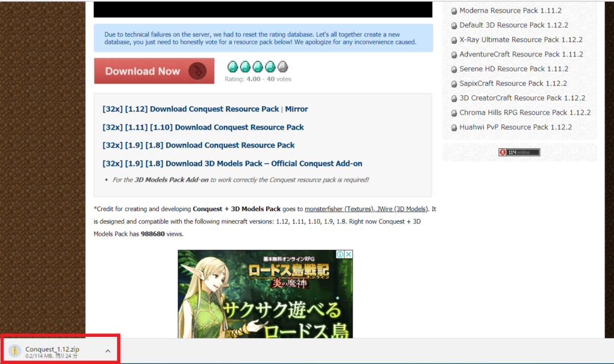Give a five-diamond rating using the last diamond
614x364 pixels.
pyautogui.click(x=282, y=67)
